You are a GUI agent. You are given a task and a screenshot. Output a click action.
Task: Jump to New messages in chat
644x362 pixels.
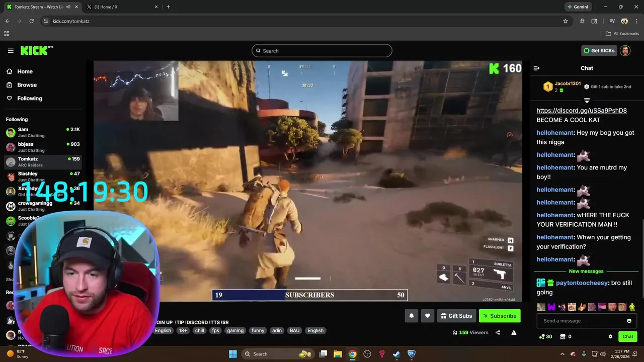[586, 271]
